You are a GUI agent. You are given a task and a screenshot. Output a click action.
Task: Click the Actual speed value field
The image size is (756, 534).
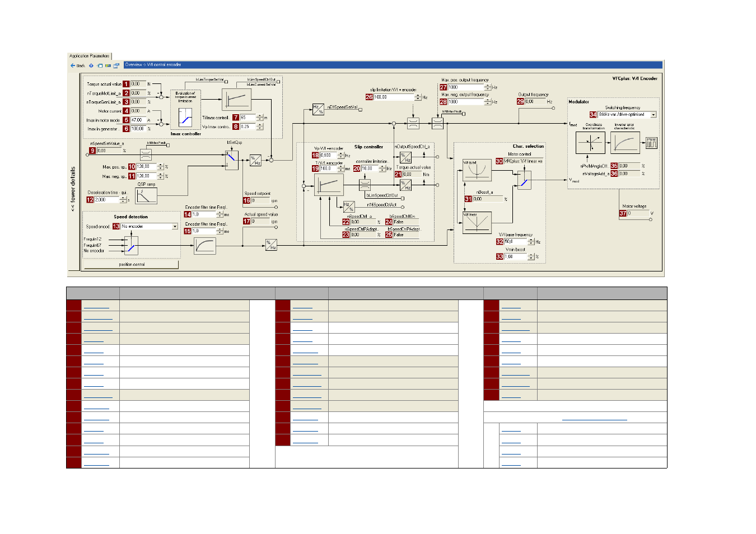(x=260, y=222)
